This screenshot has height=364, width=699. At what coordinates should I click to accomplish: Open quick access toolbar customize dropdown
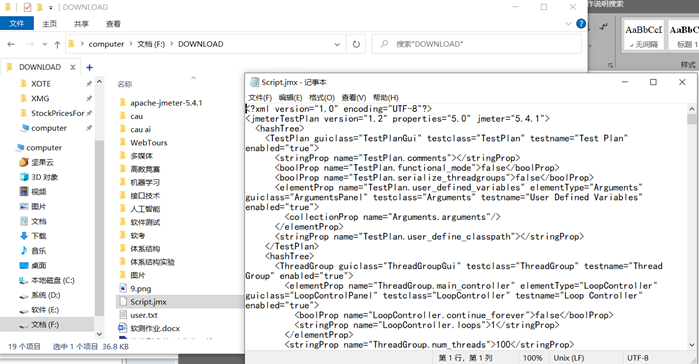(50, 8)
